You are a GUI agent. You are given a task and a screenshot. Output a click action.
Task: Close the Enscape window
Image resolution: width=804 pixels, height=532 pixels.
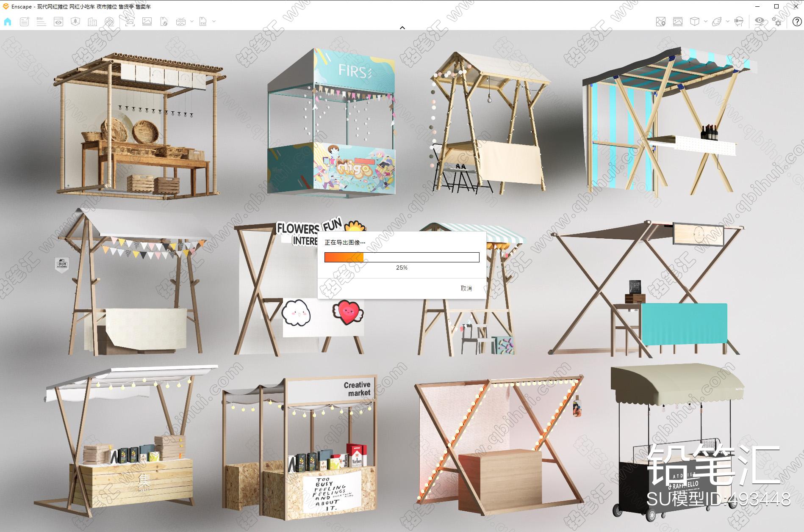(x=795, y=6)
